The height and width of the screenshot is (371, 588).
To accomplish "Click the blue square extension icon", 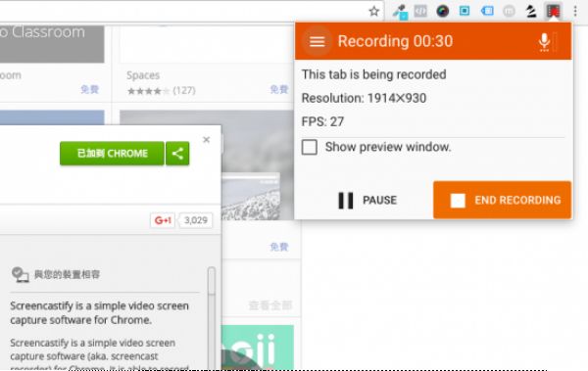I will coord(465,11).
